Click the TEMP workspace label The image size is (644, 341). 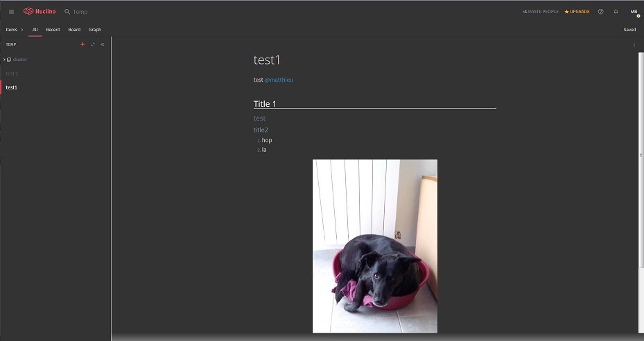coord(11,44)
